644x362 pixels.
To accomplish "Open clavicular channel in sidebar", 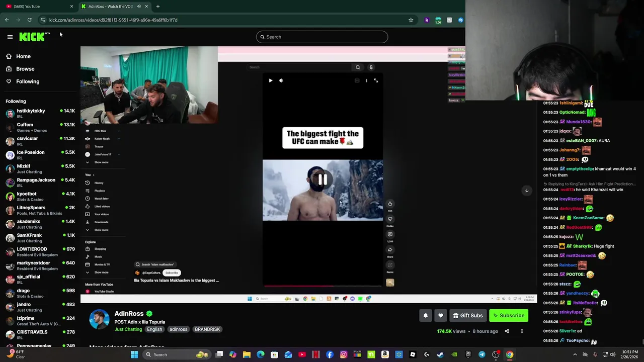I will [40, 141].
